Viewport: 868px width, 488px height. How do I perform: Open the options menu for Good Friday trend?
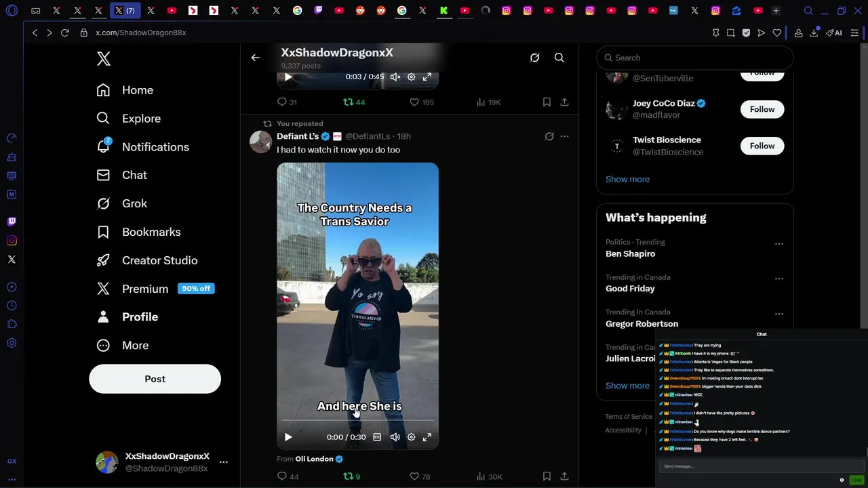tap(779, 279)
